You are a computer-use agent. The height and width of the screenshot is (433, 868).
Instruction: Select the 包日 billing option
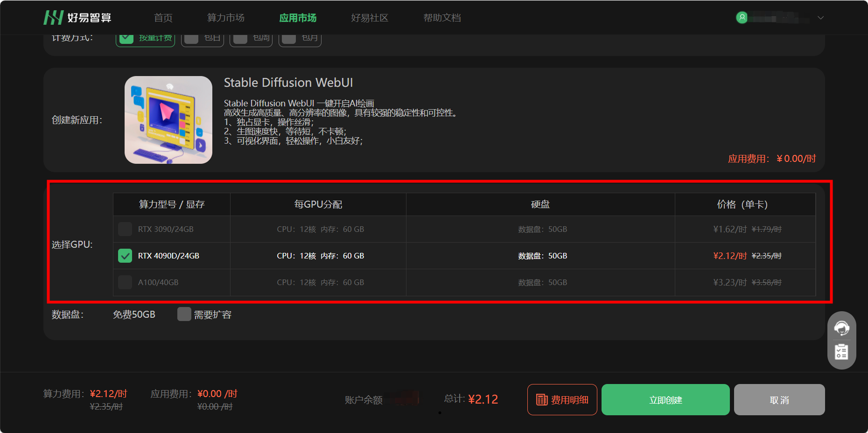tap(203, 39)
